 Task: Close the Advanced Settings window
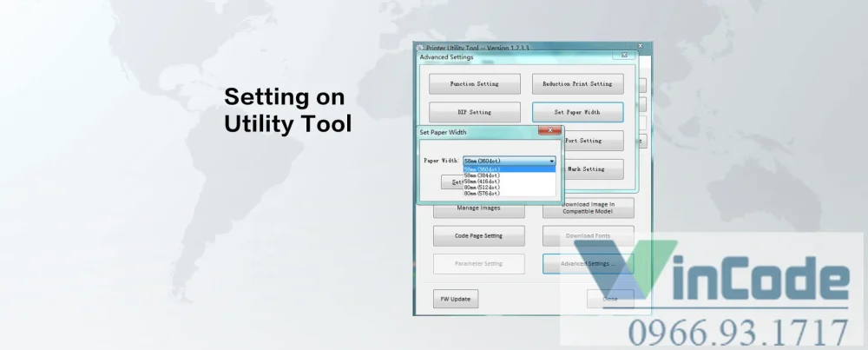point(623,56)
